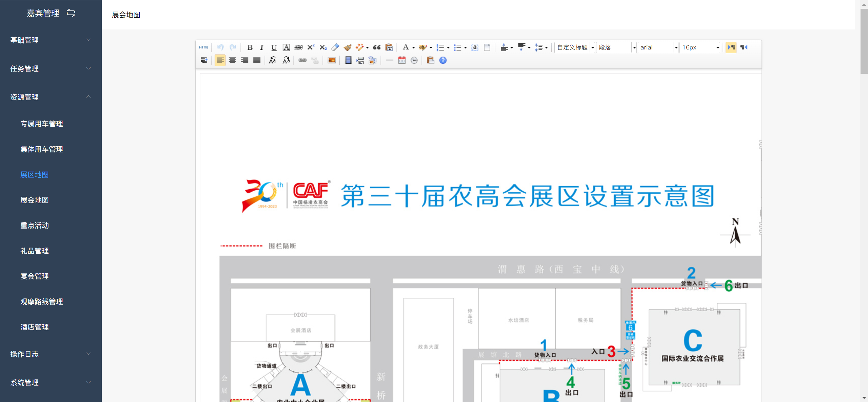Image resolution: width=868 pixels, height=402 pixels.
Task: Apply highlight color with the ab icon
Action: pos(422,47)
